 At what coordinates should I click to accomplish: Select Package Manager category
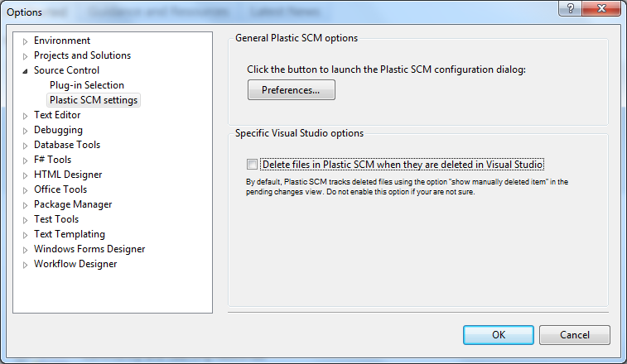pyautogui.click(x=73, y=204)
